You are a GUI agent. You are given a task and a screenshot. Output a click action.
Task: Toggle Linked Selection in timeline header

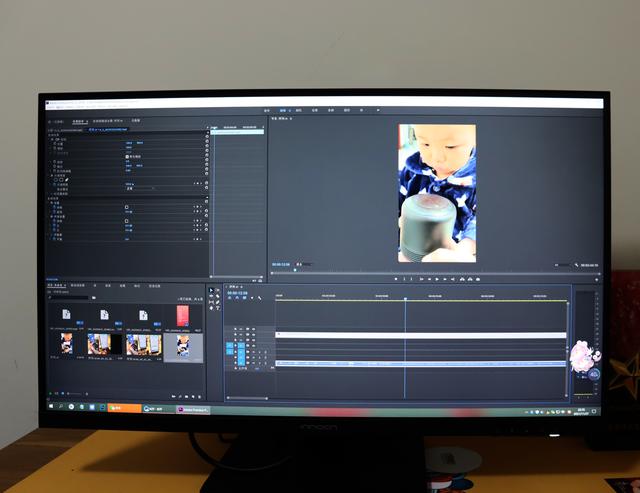point(244,298)
